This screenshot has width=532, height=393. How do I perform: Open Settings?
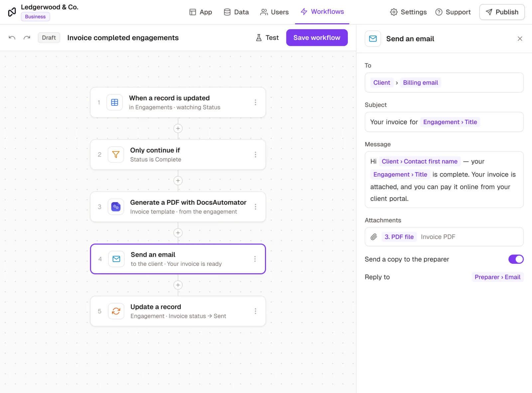click(x=408, y=12)
